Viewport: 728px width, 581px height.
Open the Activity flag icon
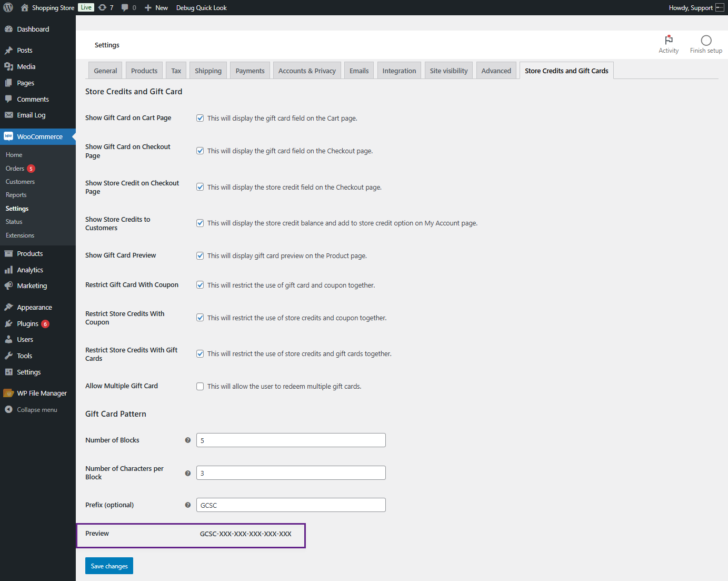[669, 40]
